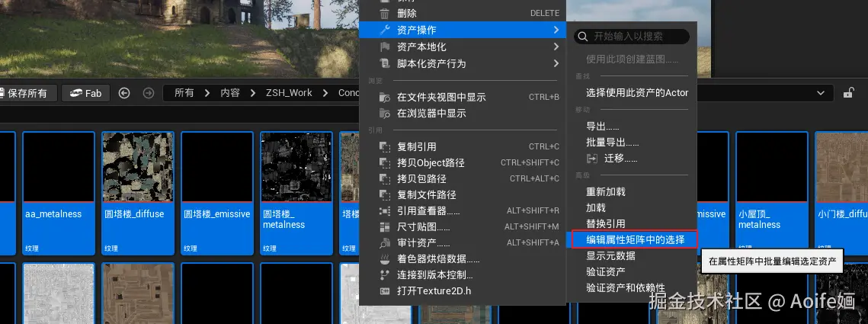The height and width of the screenshot is (324, 868).
Task: Click folder search icon for 在浏览器中显示
Action: pyautogui.click(x=384, y=114)
